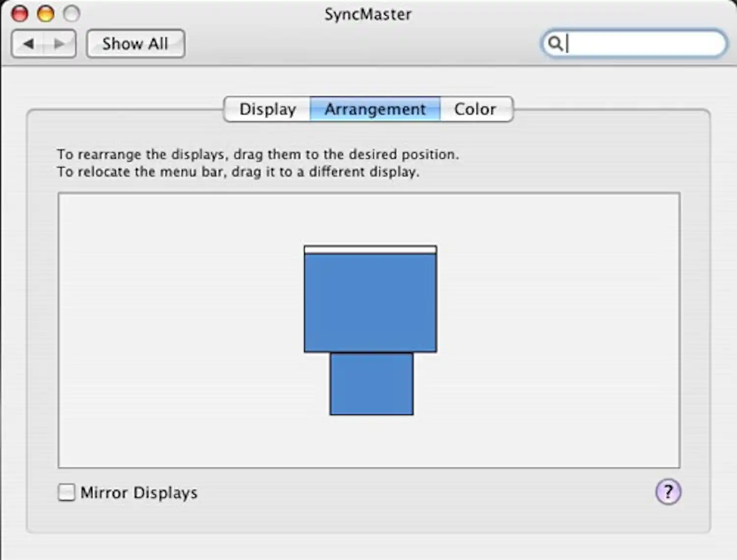Click the magnifying glass search icon
Viewport: 737px width, 560px height.
pyautogui.click(x=556, y=44)
